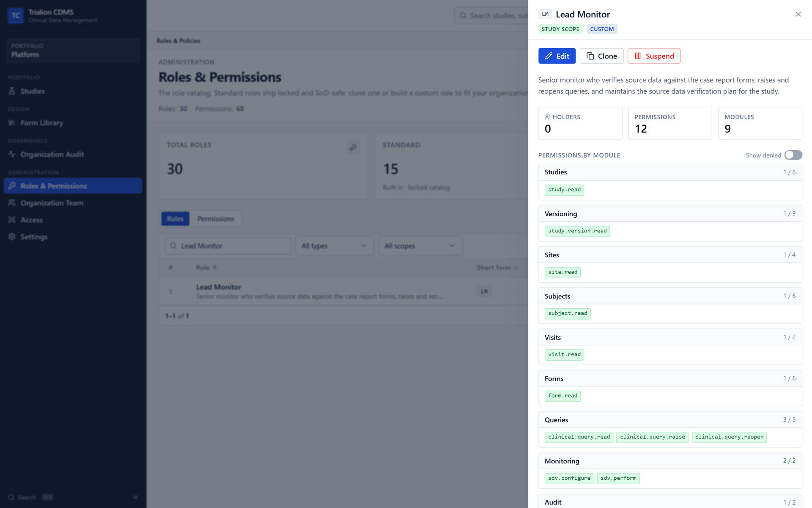Click the Edit button

pyautogui.click(x=557, y=56)
